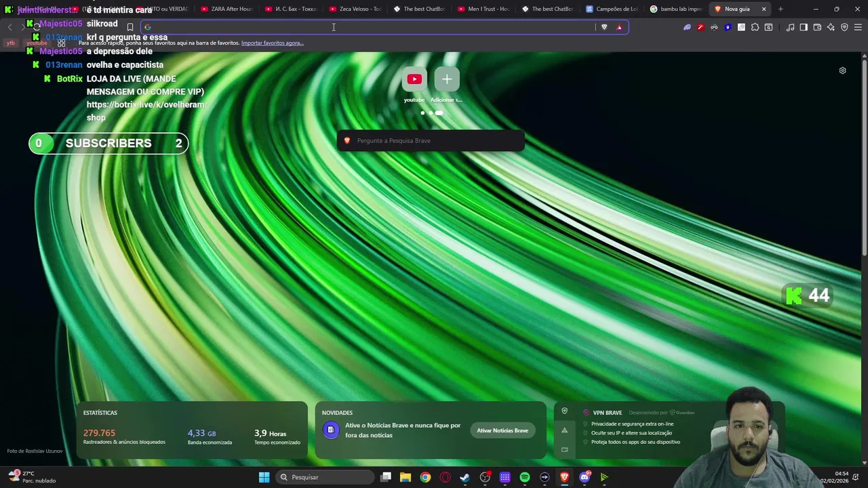Click the Windows taskbar 'Pesquisar' search field
Image resolution: width=868 pixels, height=488 pixels.
tap(325, 477)
